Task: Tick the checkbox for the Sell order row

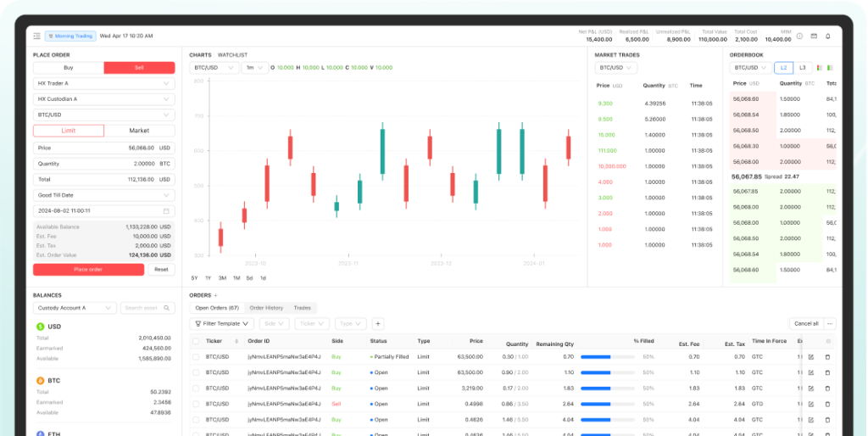Action: click(x=196, y=405)
